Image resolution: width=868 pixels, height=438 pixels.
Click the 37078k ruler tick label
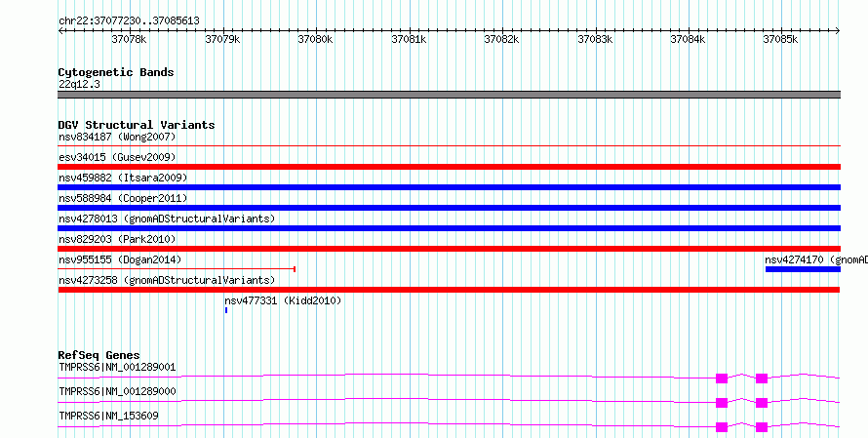(129, 39)
